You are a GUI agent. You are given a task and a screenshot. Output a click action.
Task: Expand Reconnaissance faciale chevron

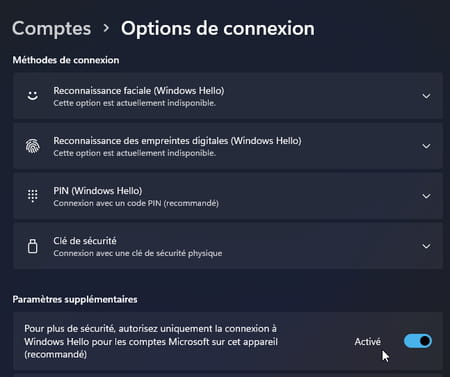pyautogui.click(x=426, y=96)
